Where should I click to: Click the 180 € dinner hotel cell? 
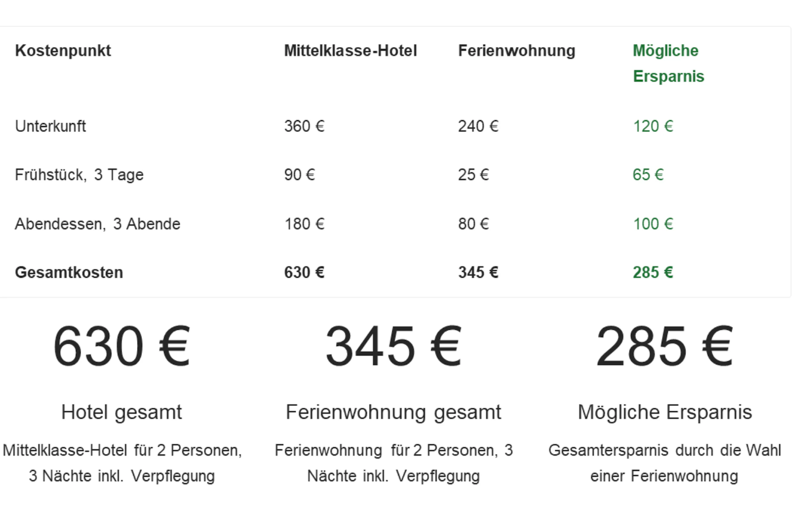pyautogui.click(x=304, y=224)
